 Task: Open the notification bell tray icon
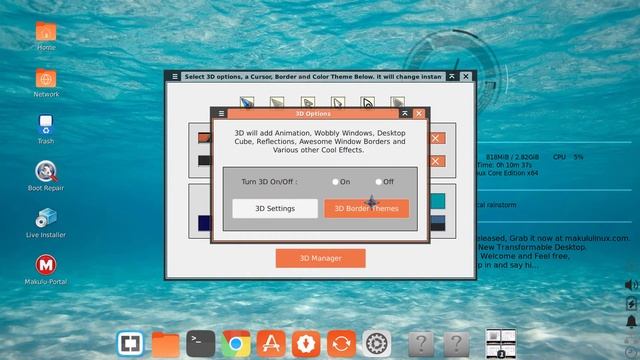(631, 322)
